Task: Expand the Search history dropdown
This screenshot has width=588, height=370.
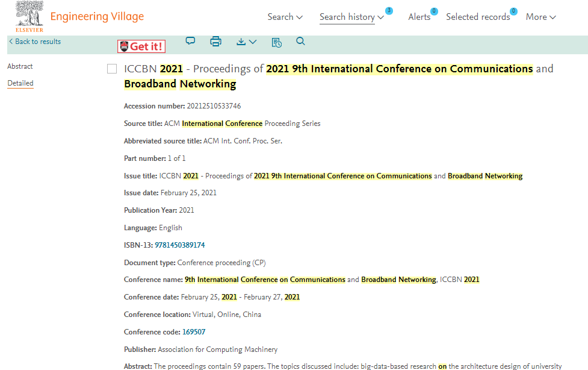Action: click(x=351, y=17)
